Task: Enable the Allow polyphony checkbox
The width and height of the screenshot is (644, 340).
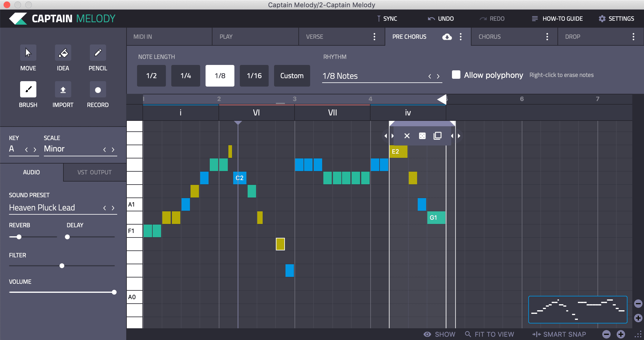Action: click(x=456, y=75)
